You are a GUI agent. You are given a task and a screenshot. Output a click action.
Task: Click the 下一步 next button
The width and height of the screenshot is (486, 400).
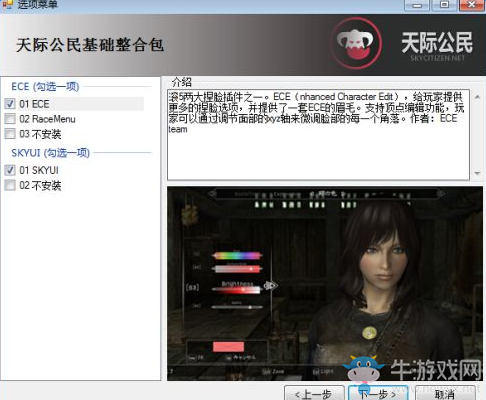(x=378, y=394)
